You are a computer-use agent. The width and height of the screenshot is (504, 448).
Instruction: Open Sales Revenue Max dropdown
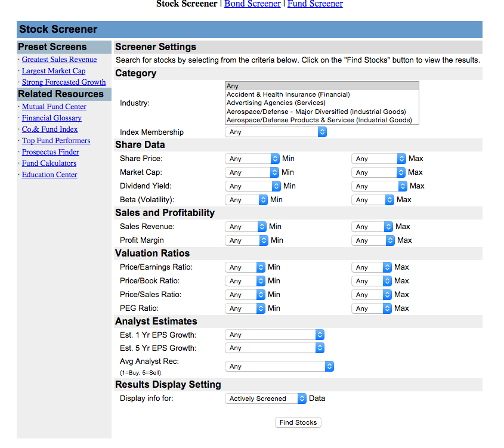(x=372, y=227)
